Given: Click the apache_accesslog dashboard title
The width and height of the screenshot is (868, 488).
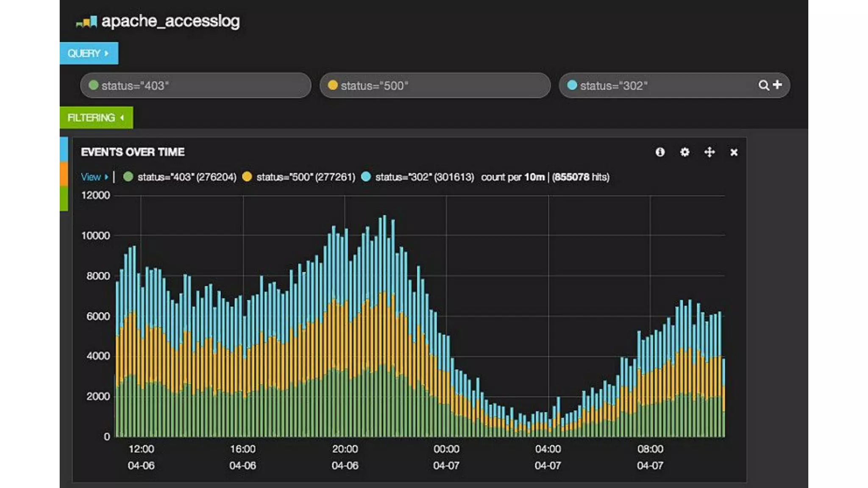Looking at the screenshot, I should (170, 21).
